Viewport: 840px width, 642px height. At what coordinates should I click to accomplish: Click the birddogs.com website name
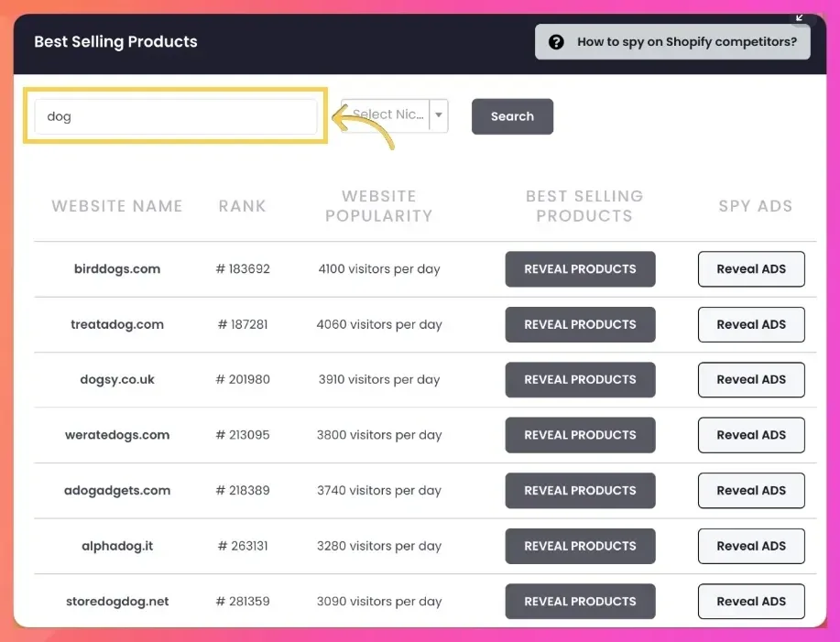[x=117, y=268]
